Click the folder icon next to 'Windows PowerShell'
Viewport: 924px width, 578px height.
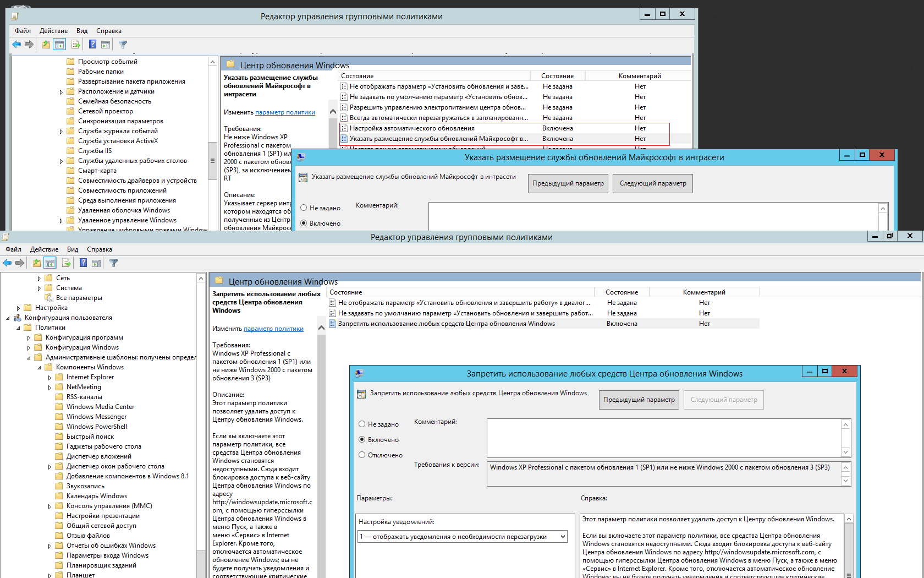coord(59,427)
